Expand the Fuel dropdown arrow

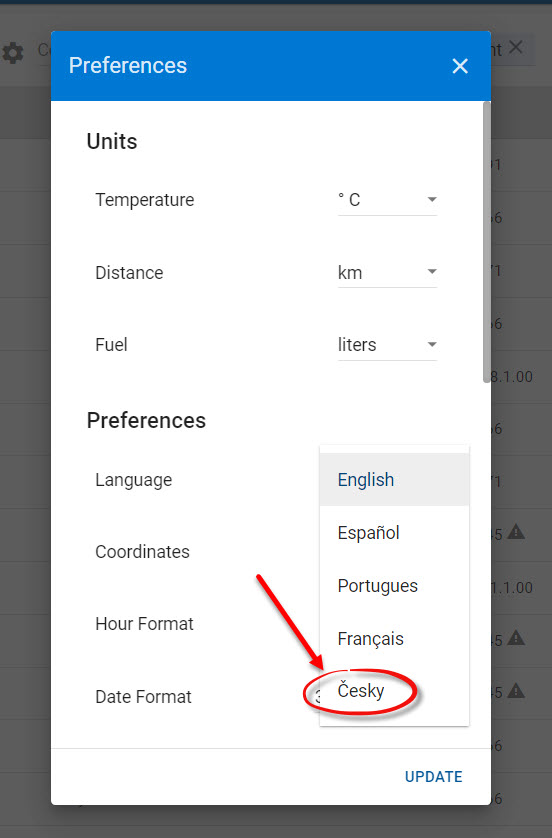(432, 344)
